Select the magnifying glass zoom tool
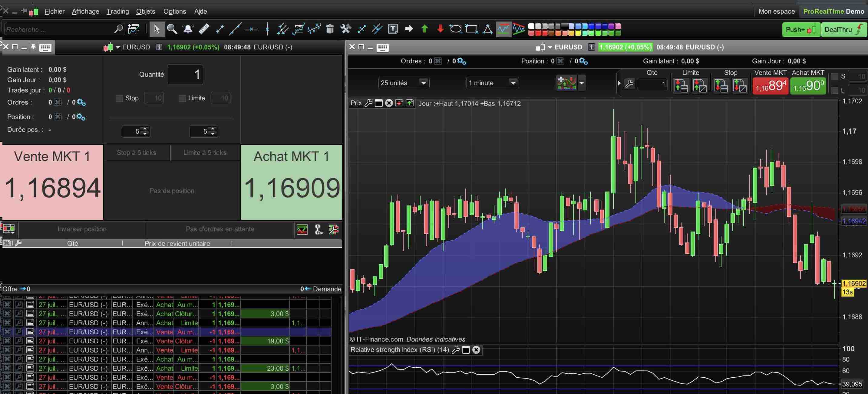The image size is (868, 394). [x=172, y=29]
